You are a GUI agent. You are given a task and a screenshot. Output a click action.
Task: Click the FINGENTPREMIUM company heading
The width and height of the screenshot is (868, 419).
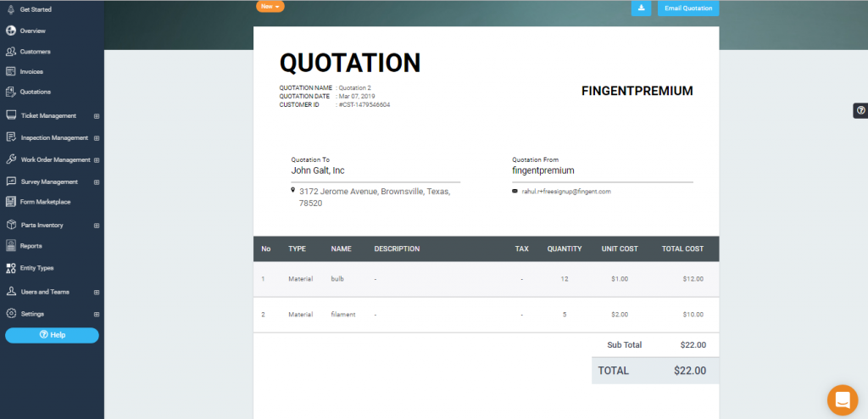pos(637,91)
